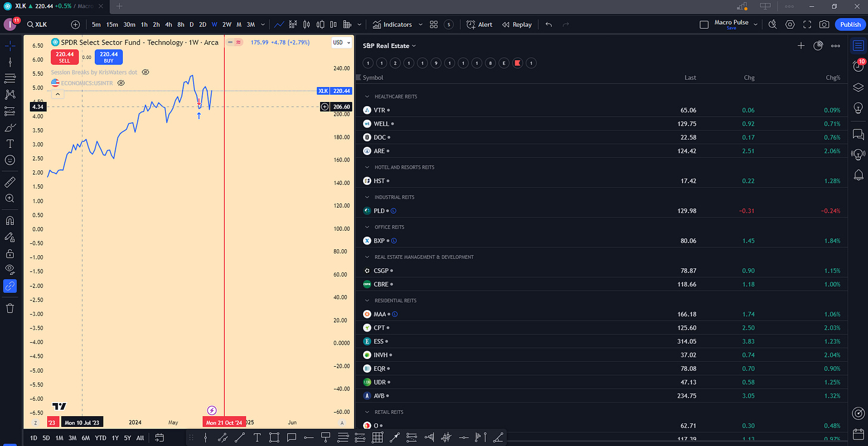The image size is (868, 446).
Task: Set the date range to 5Y
Action: [128, 438]
